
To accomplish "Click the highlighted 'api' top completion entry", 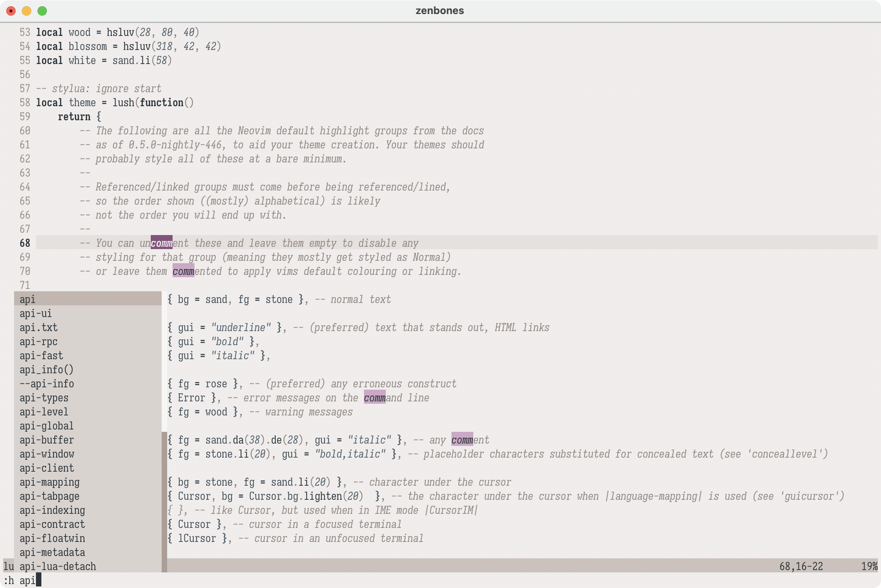I will pyautogui.click(x=28, y=299).
